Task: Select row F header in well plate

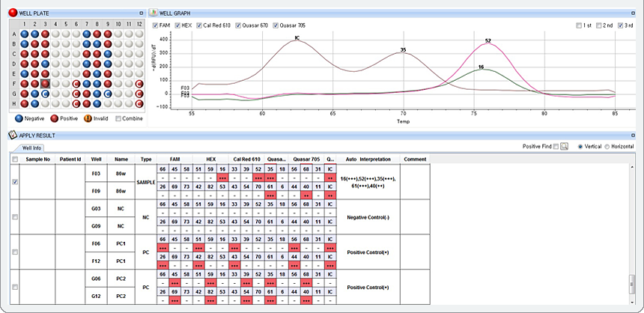Action: [14, 84]
